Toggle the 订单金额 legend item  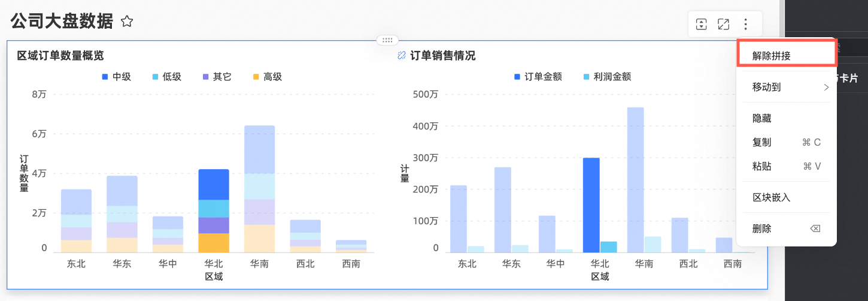(x=538, y=77)
